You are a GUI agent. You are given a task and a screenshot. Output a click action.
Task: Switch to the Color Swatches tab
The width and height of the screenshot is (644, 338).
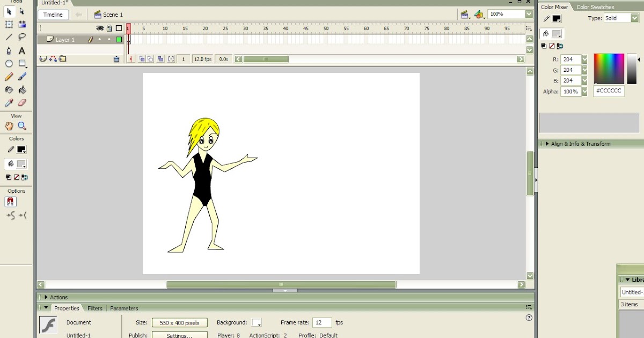(x=595, y=7)
